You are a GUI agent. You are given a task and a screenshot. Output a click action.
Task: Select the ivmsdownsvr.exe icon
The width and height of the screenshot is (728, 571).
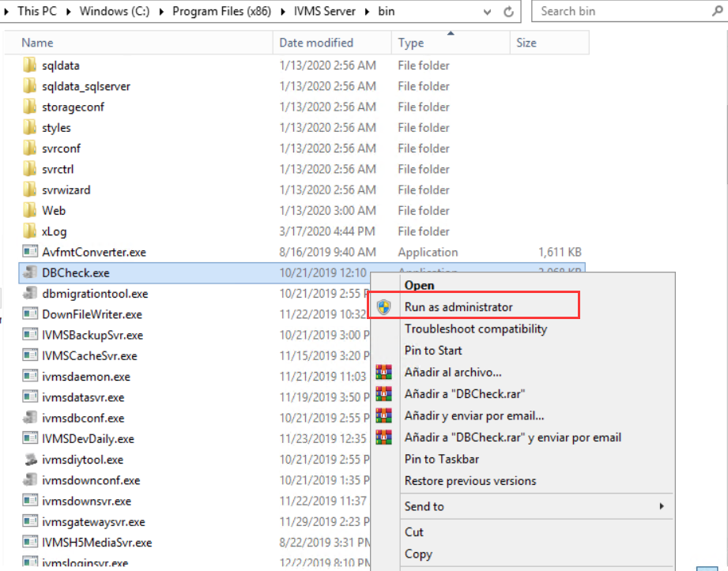tap(30, 501)
